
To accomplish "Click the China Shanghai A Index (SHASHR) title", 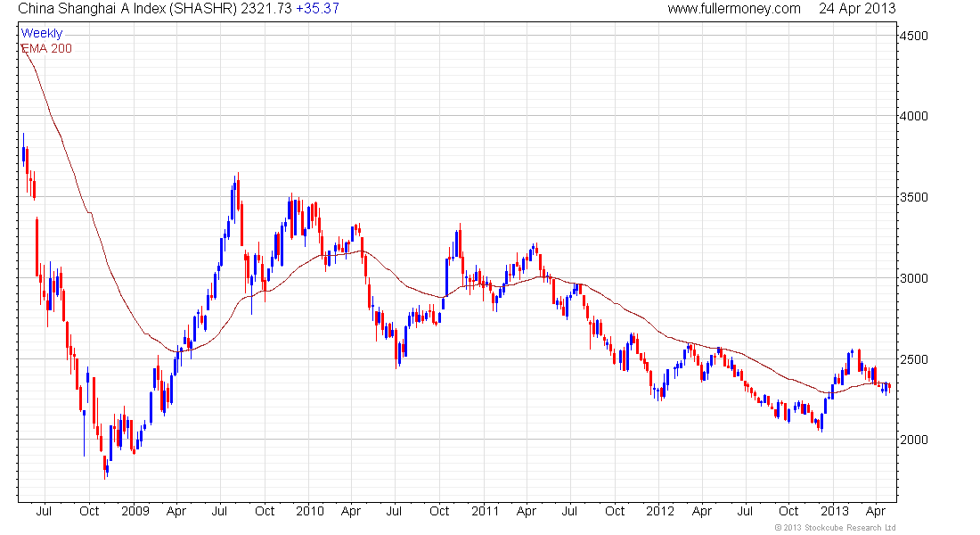I will coord(127,9).
